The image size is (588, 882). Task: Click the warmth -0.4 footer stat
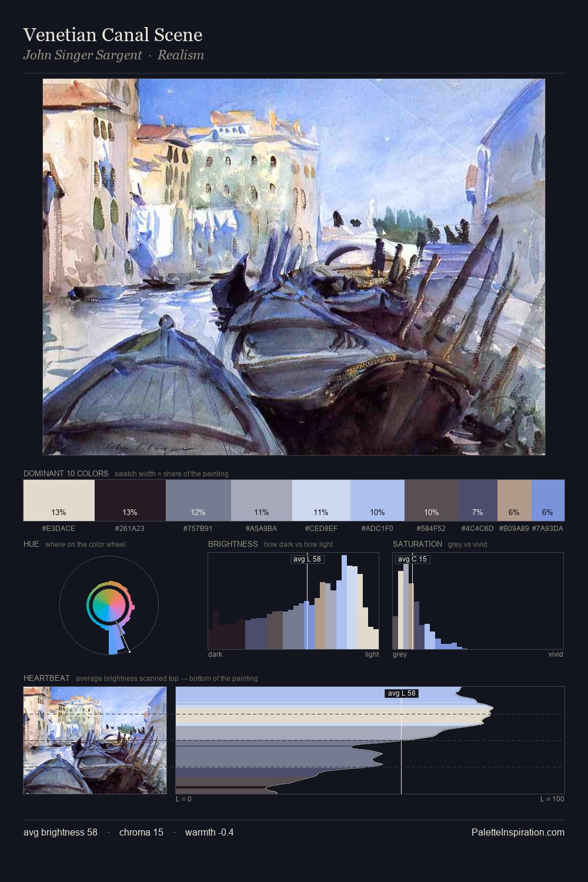[x=209, y=832]
